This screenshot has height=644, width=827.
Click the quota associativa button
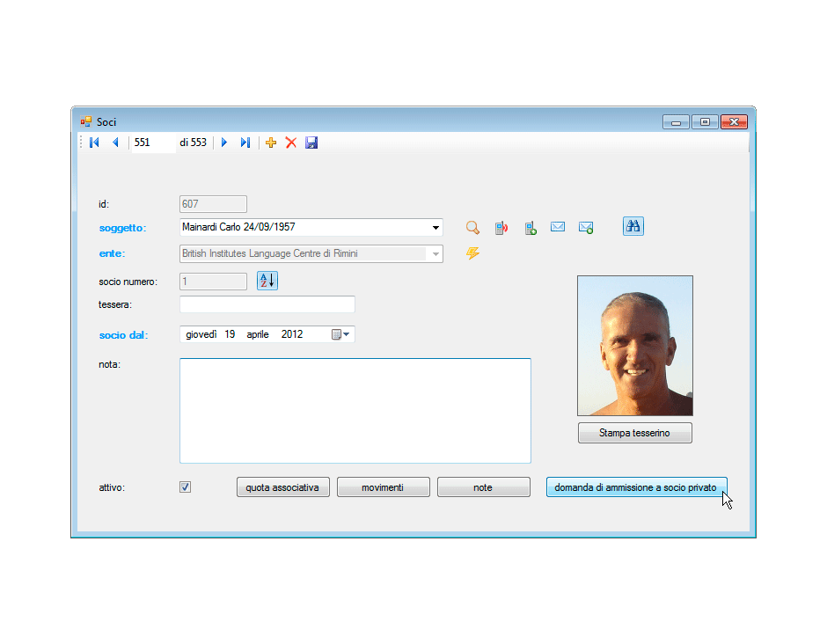[282, 487]
